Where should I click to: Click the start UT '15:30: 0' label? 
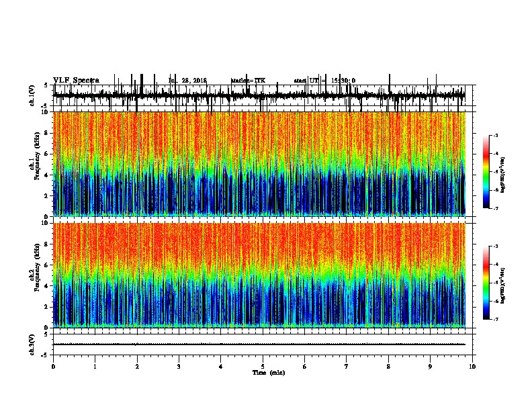[343, 81]
